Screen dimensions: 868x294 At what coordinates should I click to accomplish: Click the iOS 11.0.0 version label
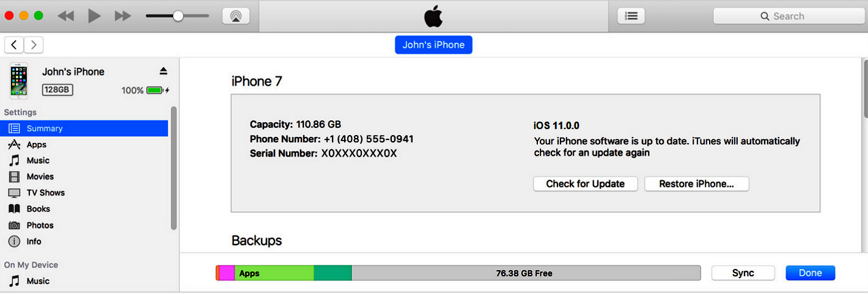coord(556,126)
